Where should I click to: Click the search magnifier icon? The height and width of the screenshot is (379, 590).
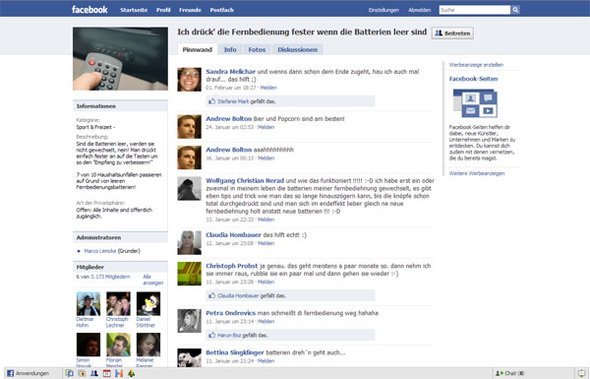pyautogui.click(x=515, y=10)
